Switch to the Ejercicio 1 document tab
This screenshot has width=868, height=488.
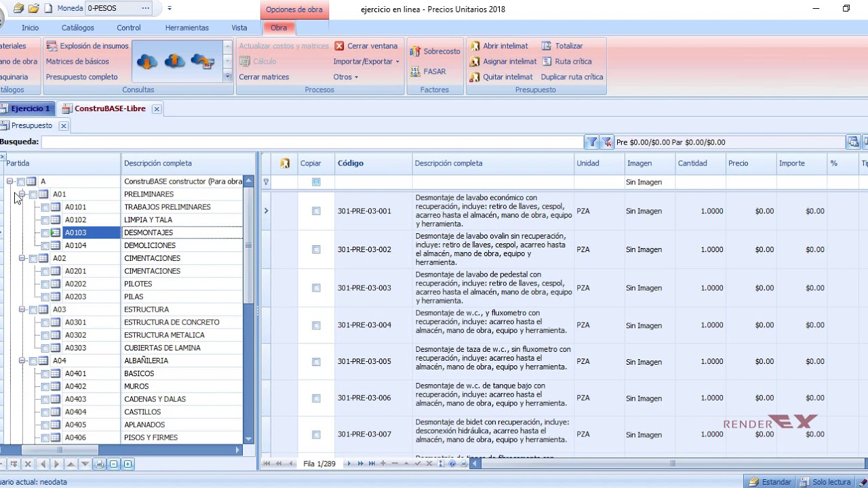(x=27, y=108)
